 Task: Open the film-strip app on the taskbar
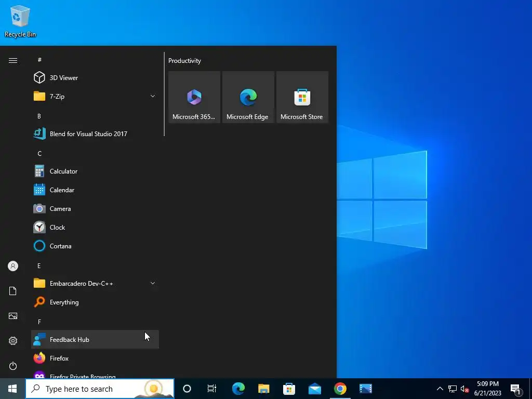coord(365,389)
